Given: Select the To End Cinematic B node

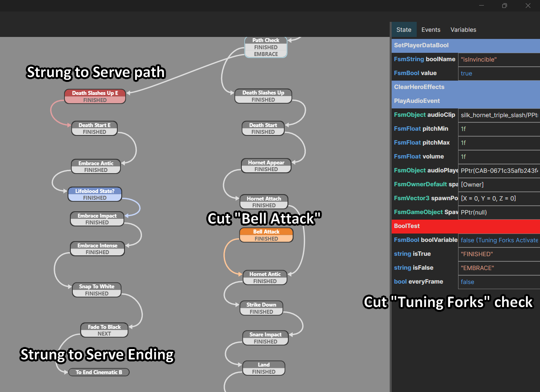Looking at the screenshot, I should 99,372.
